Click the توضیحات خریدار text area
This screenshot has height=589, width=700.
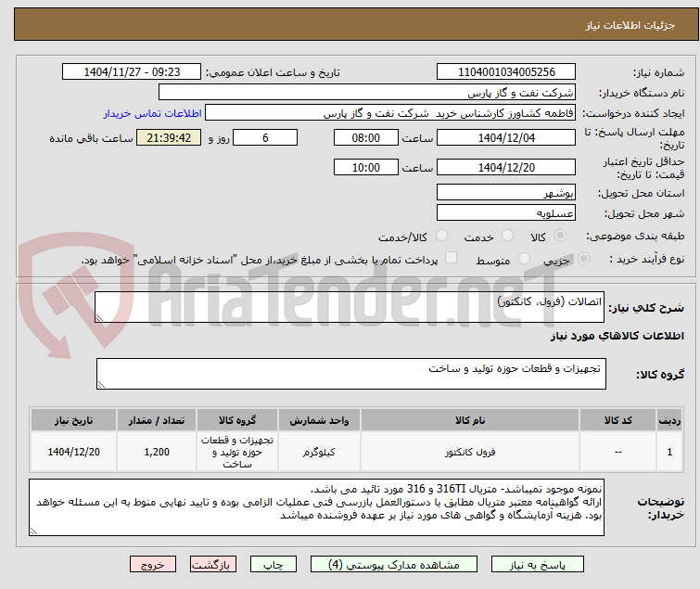[316, 507]
